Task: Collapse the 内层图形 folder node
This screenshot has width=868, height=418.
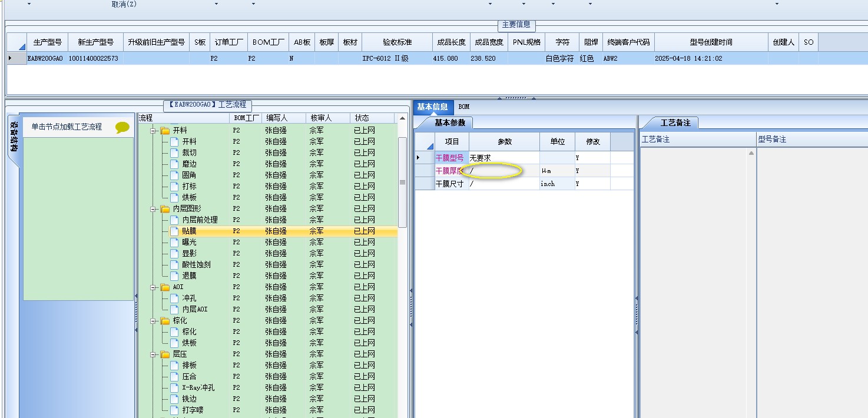Action: pos(154,208)
